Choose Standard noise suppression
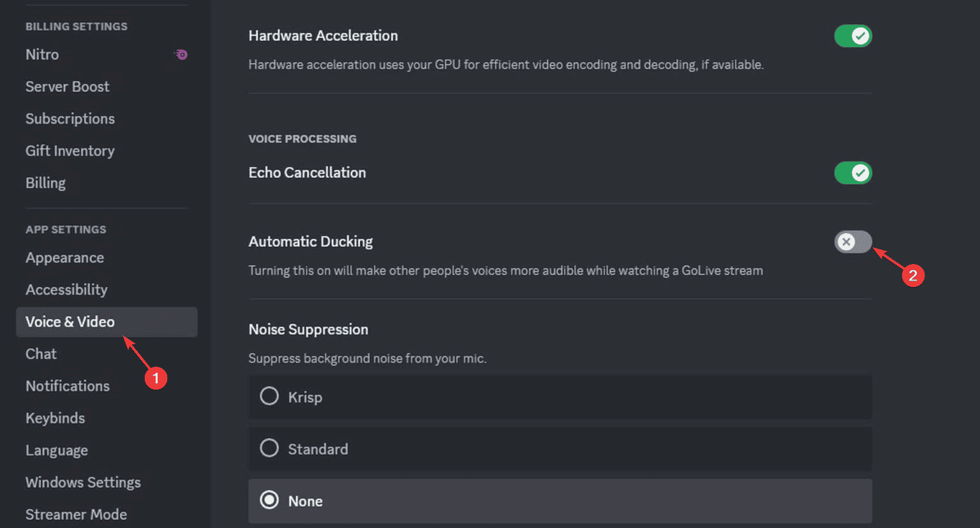The height and width of the screenshot is (528, 980). click(269, 448)
